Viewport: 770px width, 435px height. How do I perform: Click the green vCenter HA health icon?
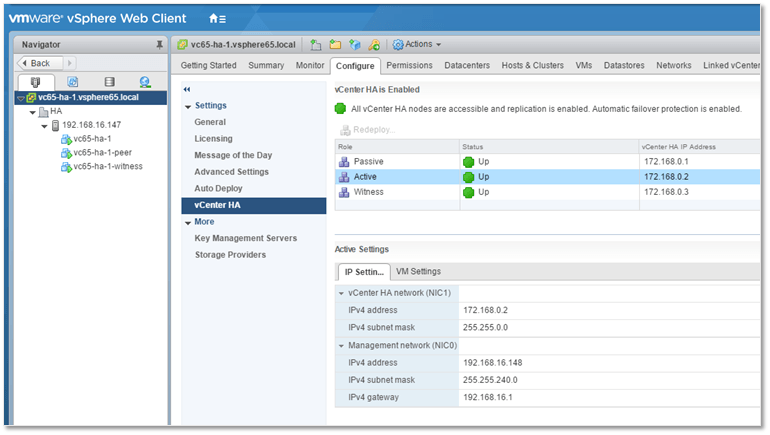point(340,109)
